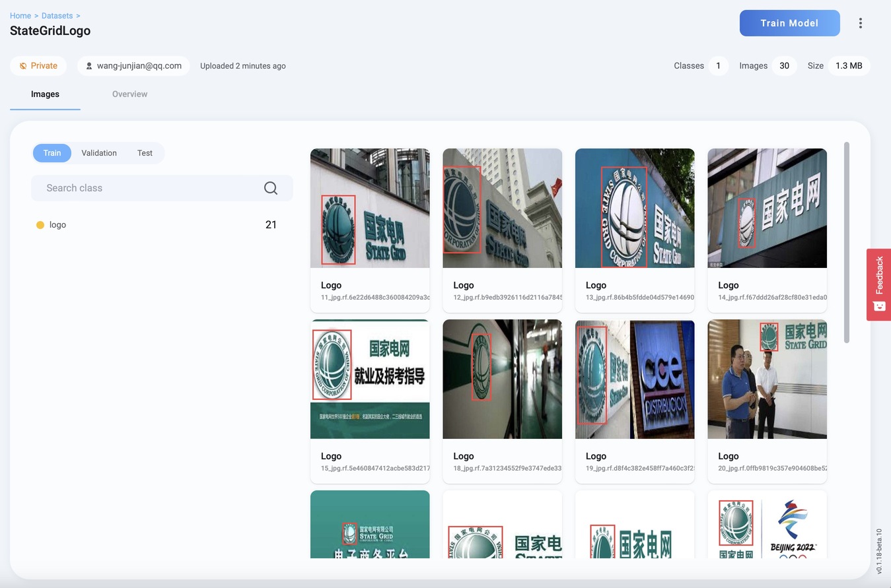Open the three-dot more options menu
This screenshot has width=891, height=588.
[x=860, y=23]
